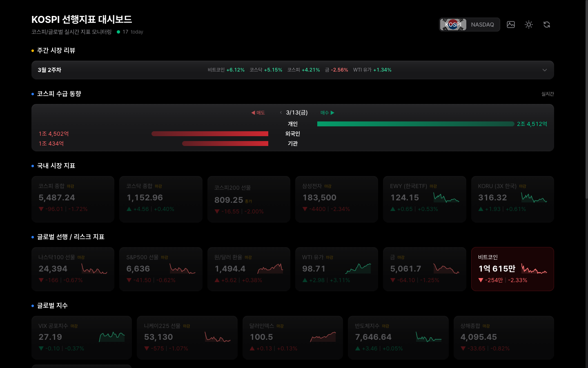Image resolution: width=588 pixels, height=368 pixels.
Task: Click the green 개인 buying bar
Action: point(415,123)
